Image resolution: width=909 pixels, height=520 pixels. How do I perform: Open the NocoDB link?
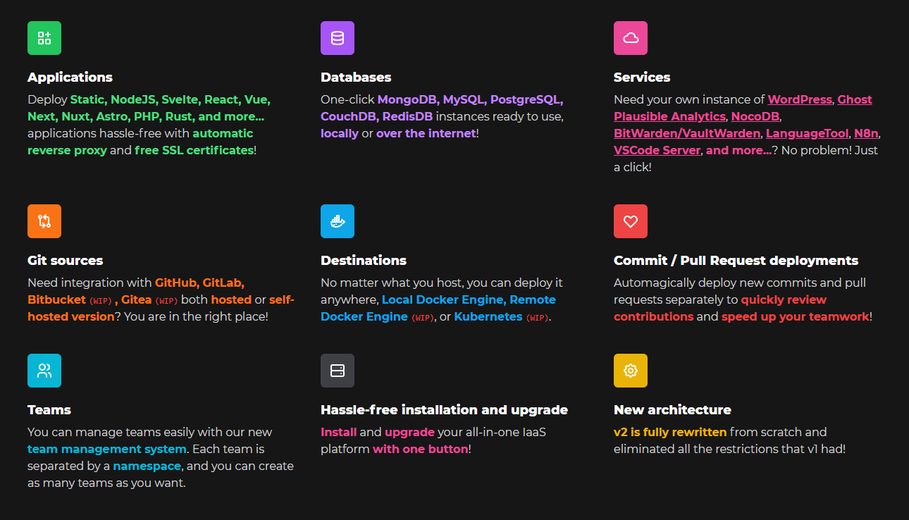(x=755, y=117)
